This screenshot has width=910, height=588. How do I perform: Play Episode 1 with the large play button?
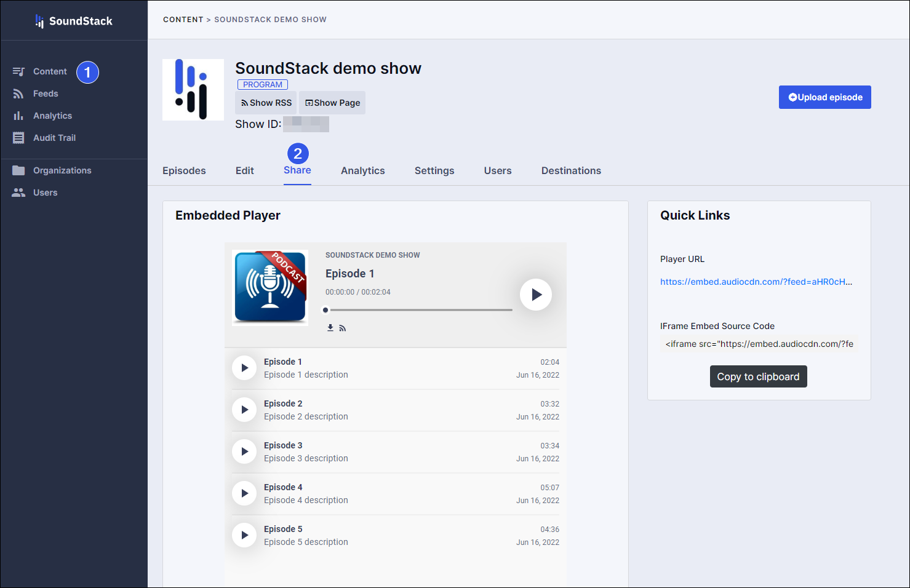[x=536, y=295]
